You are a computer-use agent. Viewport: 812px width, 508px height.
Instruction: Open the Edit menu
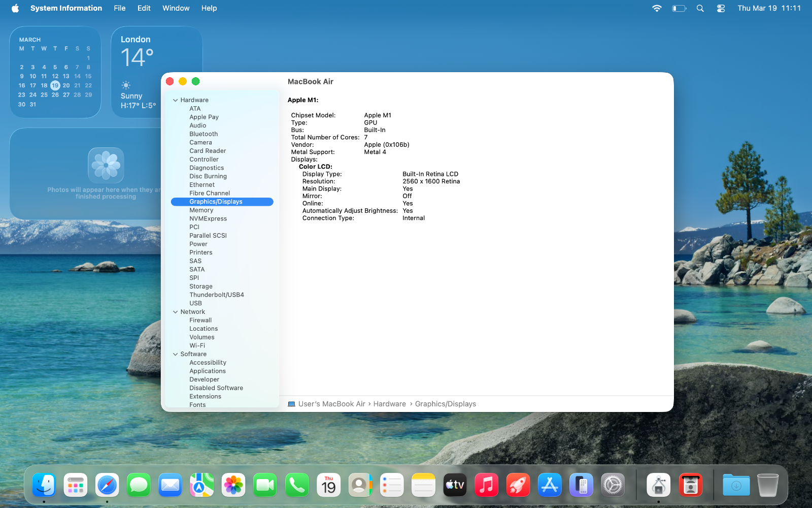coord(144,8)
